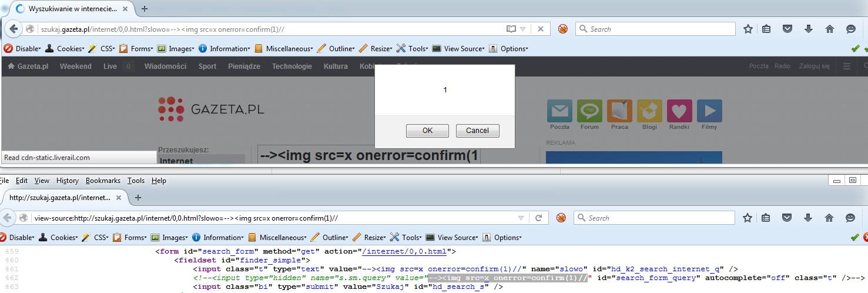Select the view-source szukaj.gazeta.pl tab
Screen dimensions: 868x293
tap(65, 198)
